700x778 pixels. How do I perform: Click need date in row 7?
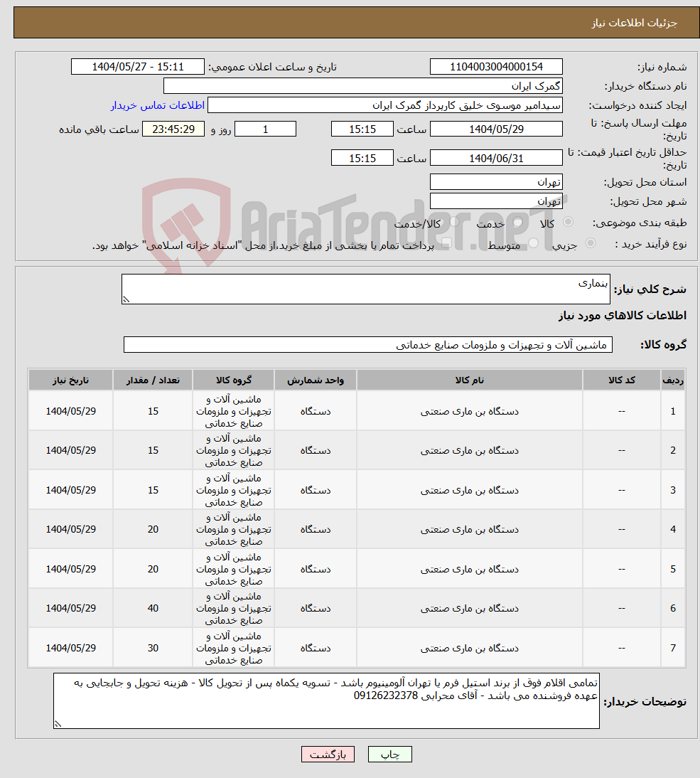click(x=71, y=648)
